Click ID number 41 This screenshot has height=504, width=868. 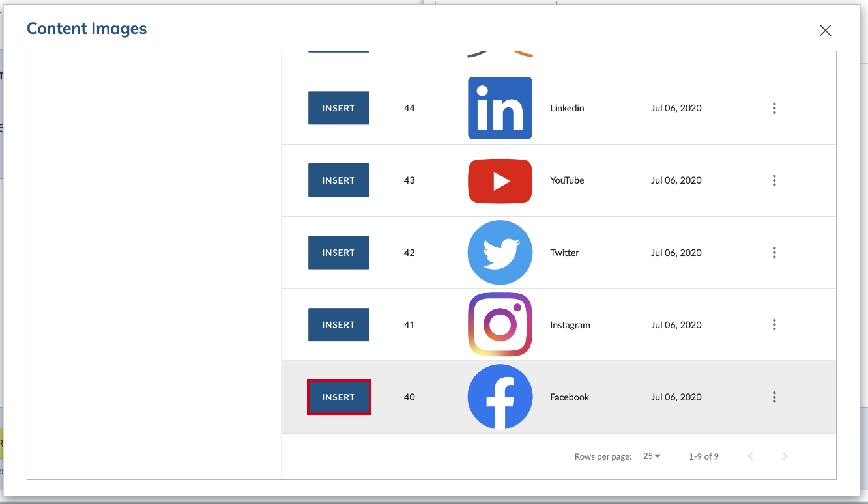[409, 325]
